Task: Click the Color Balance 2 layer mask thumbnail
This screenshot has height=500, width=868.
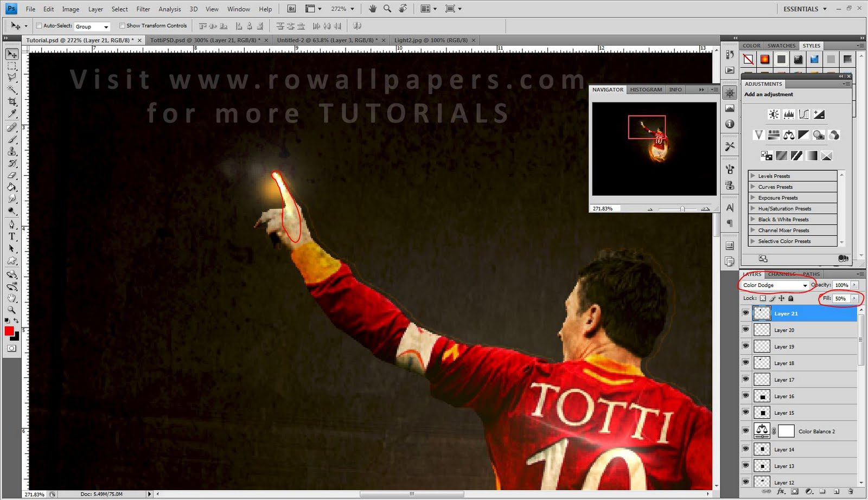Action: (x=786, y=431)
